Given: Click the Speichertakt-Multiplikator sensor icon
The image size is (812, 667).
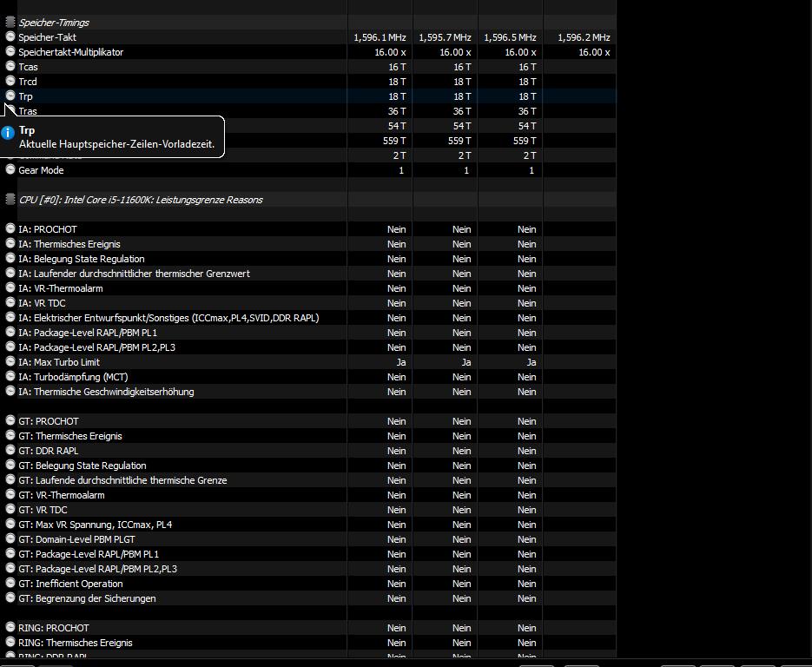Looking at the screenshot, I should click(10, 51).
